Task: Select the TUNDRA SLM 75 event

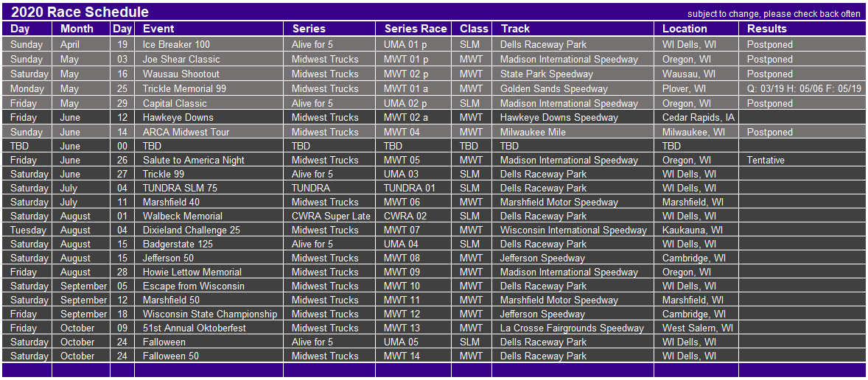Action: (209, 188)
